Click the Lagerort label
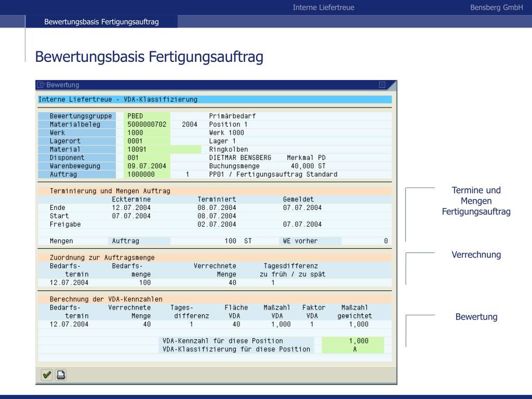532x399 pixels. (65, 141)
